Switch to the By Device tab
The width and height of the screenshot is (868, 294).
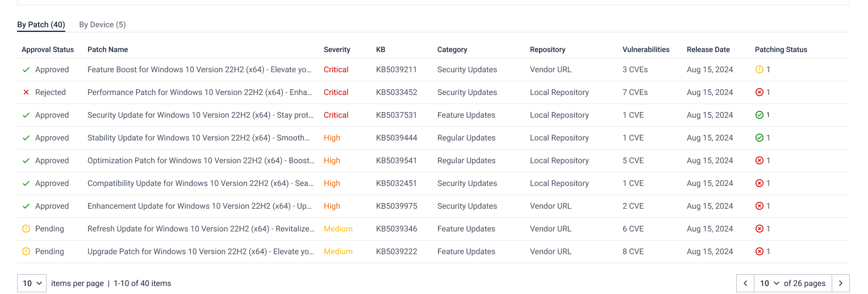coord(102,24)
